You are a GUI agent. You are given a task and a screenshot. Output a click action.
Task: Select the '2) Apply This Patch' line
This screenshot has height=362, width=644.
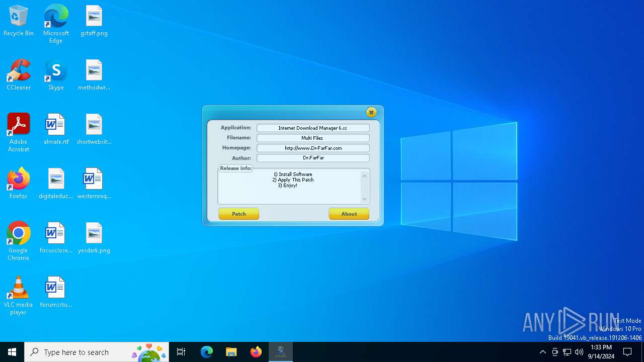pos(293,180)
